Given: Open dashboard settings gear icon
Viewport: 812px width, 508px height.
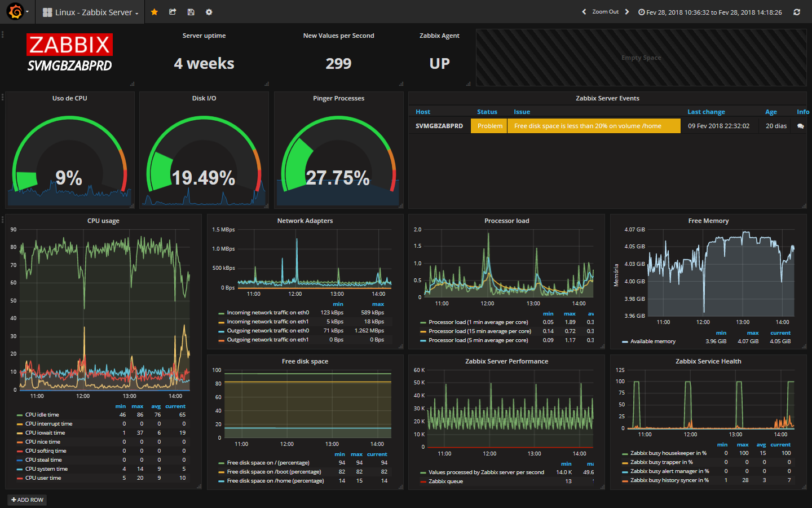Looking at the screenshot, I should click(209, 12).
